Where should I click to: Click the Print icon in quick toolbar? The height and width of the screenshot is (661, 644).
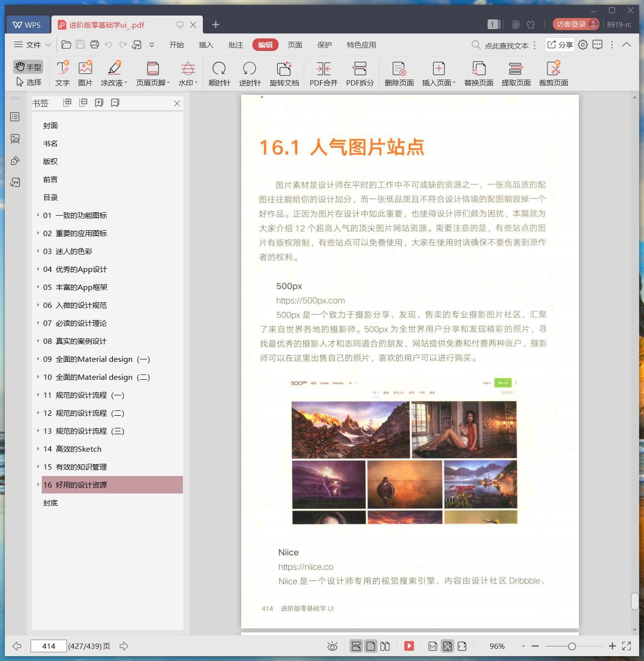point(95,45)
